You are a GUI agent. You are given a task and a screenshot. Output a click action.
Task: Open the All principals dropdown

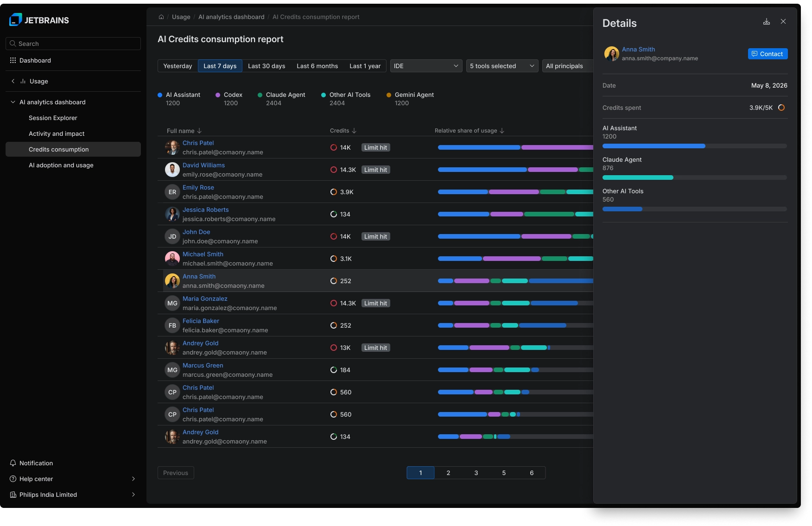(x=568, y=66)
